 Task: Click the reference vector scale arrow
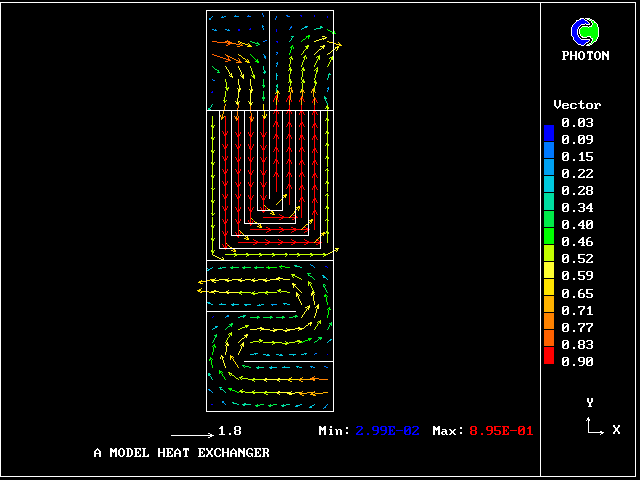191,435
